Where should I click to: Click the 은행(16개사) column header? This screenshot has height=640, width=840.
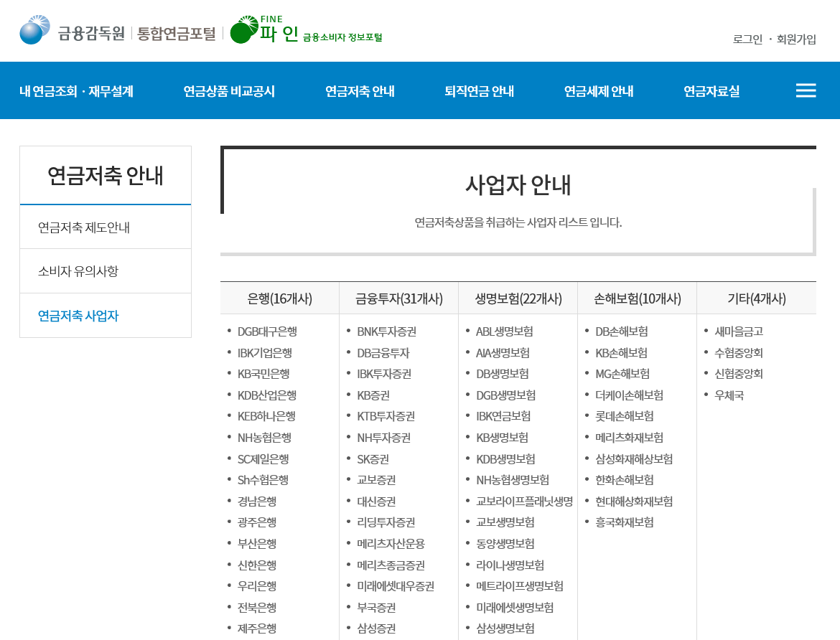click(280, 298)
